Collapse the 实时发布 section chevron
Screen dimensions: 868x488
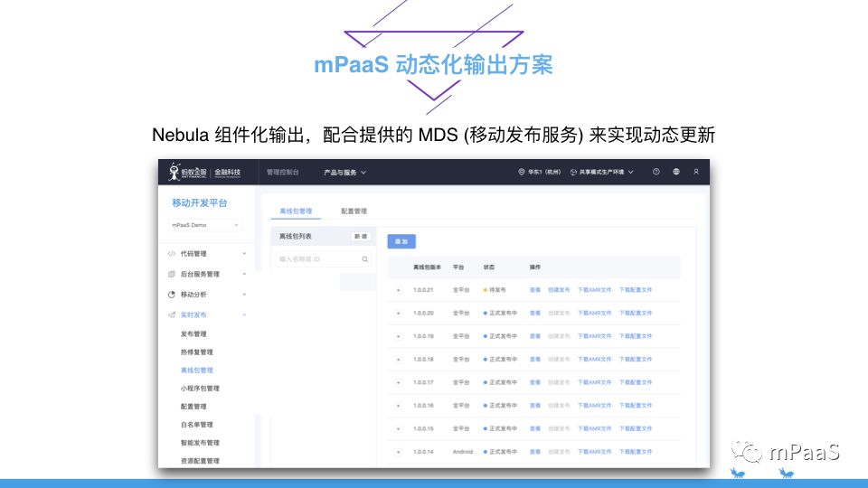click(x=244, y=314)
